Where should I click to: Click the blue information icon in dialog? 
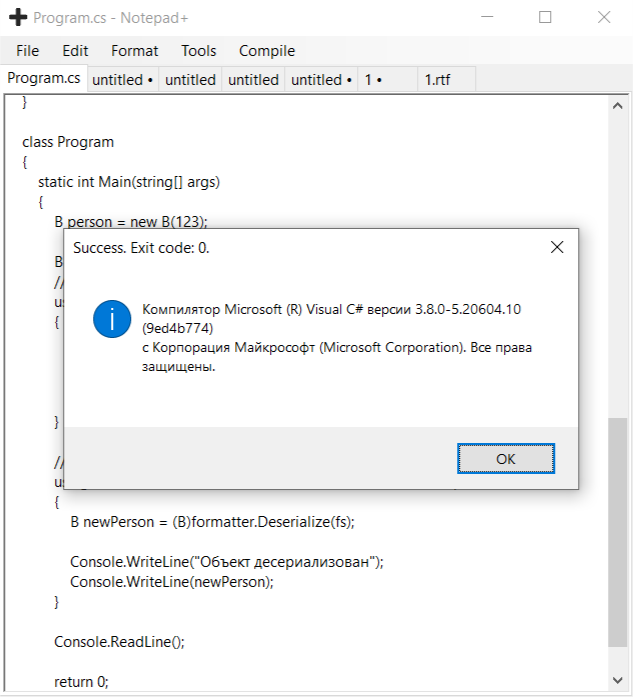pos(112,317)
